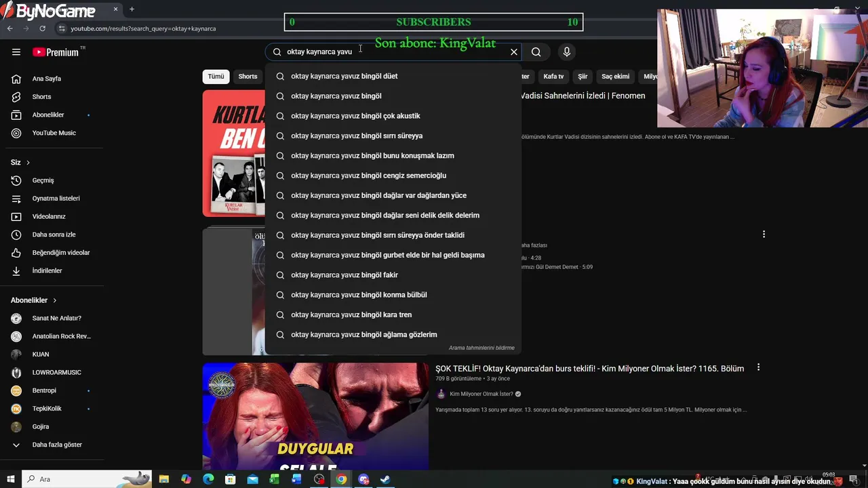This screenshot has height=488, width=868.
Task: Open the YouTube hamburger guide menu
Action: [x=16, y=52]
